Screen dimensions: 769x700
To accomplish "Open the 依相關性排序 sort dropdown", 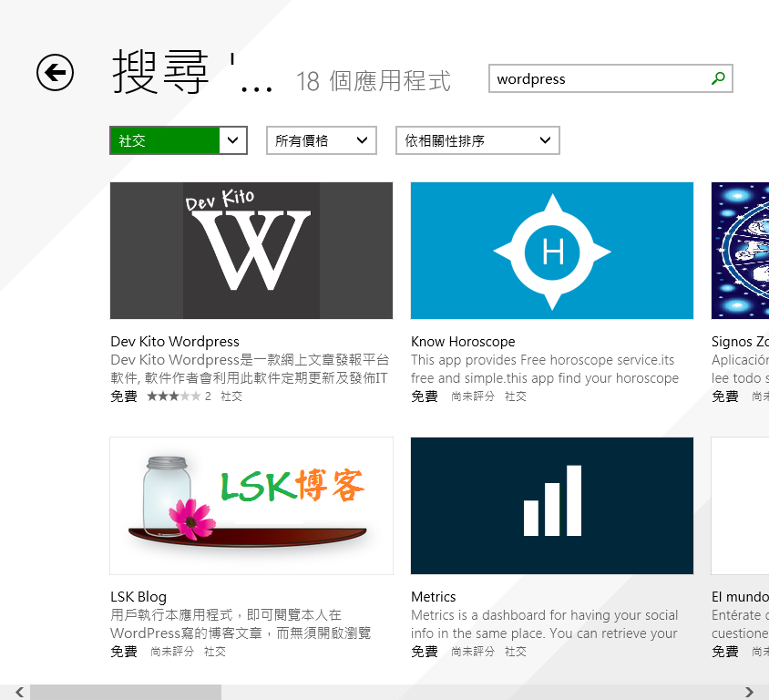I will (477, 140).
